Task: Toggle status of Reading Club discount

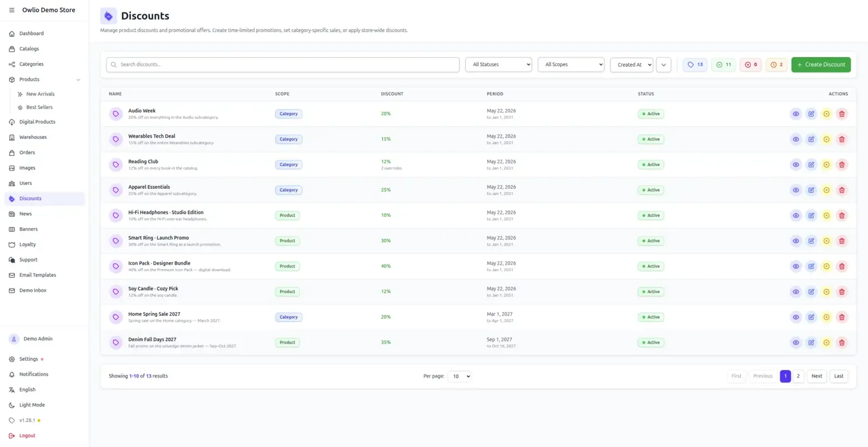Action: tap(826, 165)
